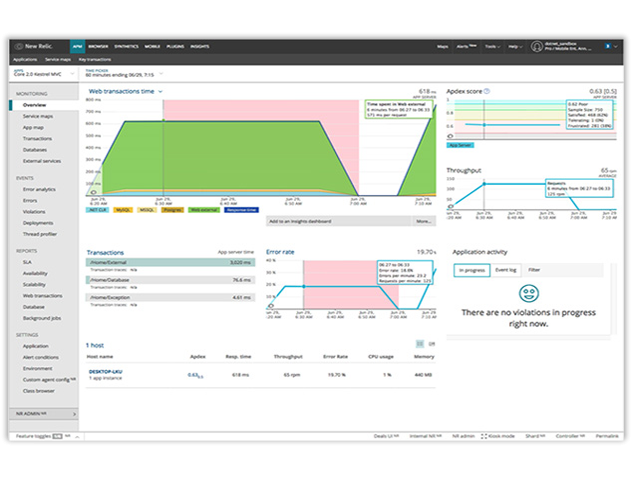Open the /Home/Database transaction row

point(170,280)
